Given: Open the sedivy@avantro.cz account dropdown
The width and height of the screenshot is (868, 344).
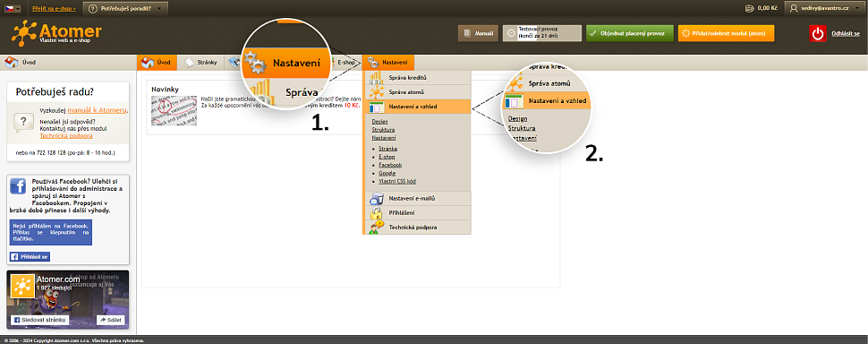Looking at the screenshot, I should (824, 9).
